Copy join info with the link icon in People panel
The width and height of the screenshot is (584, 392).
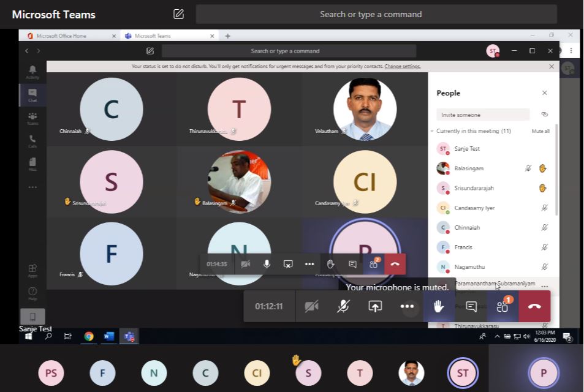[x=544, y=115]
